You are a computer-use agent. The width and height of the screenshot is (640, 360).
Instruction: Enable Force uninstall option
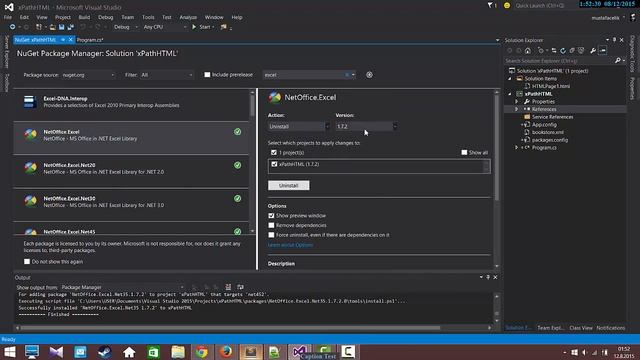click(271, 235)
